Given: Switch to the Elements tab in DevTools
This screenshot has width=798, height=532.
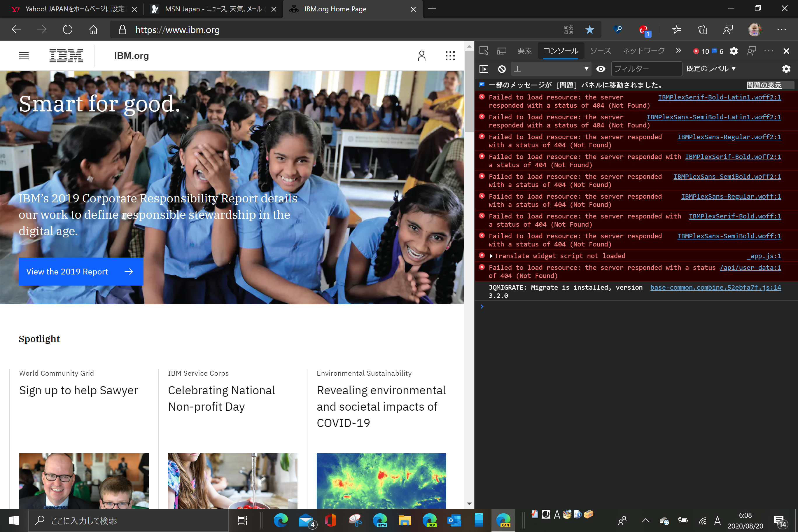Looking at the screenshot, I should [524, 51].
